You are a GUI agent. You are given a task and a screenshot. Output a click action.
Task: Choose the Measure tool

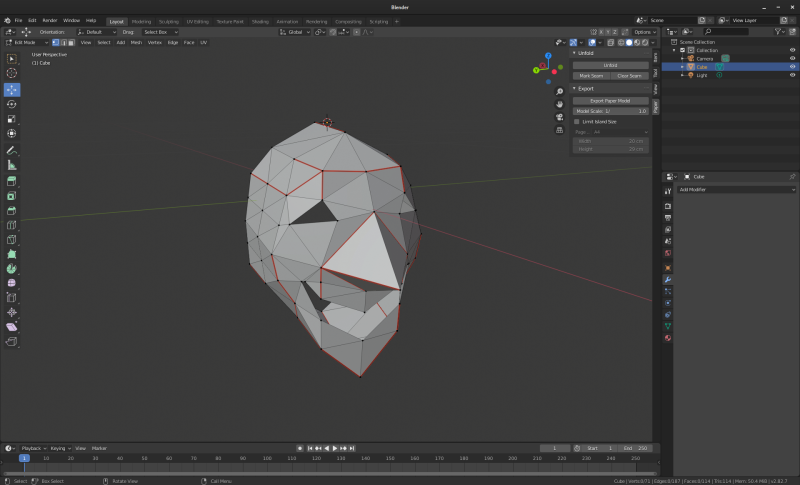click(12, 164)
